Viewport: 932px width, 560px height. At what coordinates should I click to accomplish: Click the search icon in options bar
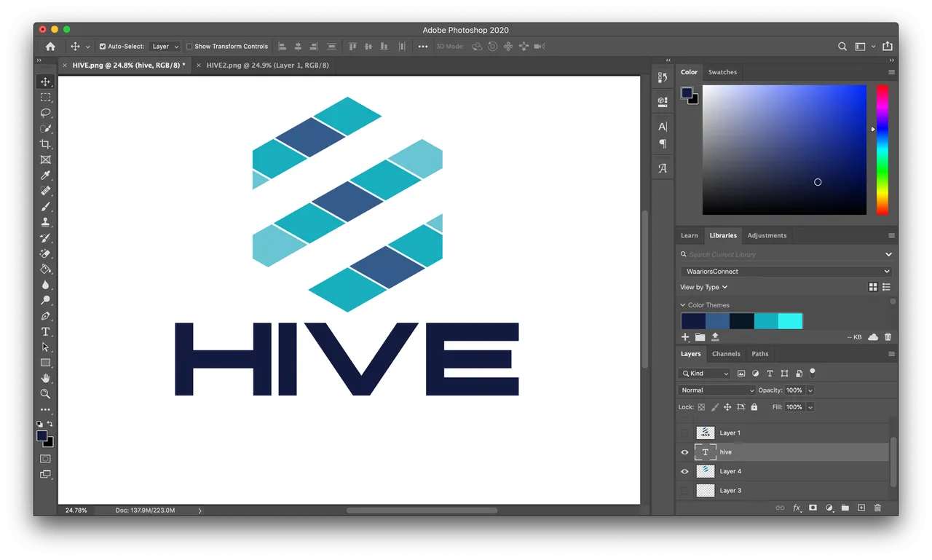pyautogui.click(x=842, y=46)
